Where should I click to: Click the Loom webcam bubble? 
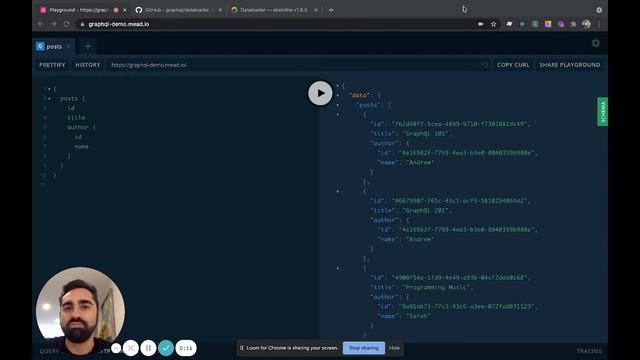pyautogui.click(x=80, y=311)
